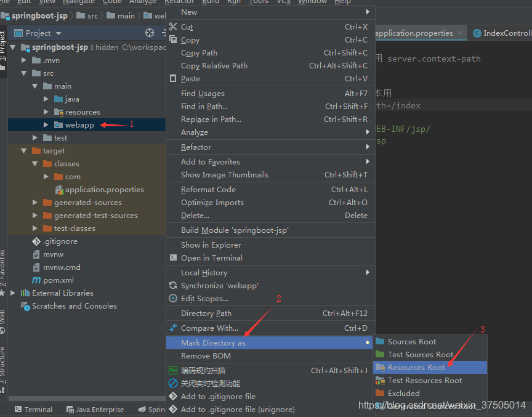Click the Cut scissors icon in context menu
Image resolution: width=532 pixels, height=417 pixels.
click(173, 26)
